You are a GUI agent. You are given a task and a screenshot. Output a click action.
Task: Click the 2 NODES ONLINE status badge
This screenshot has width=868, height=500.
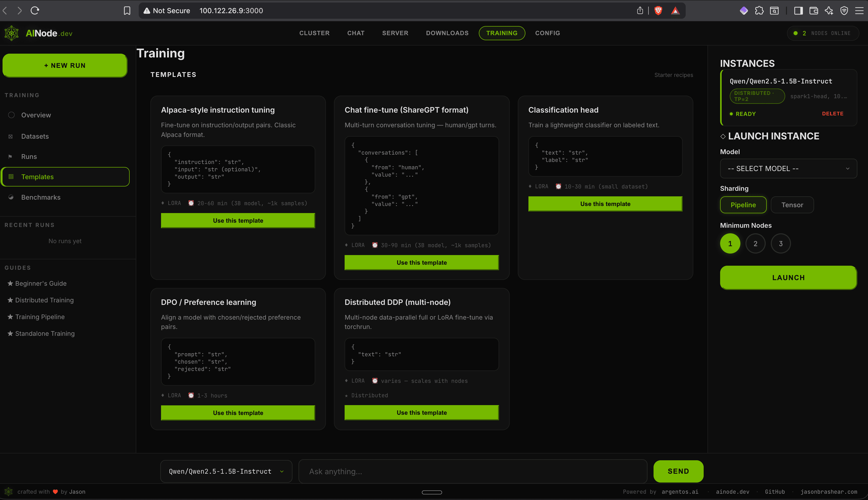823,33
